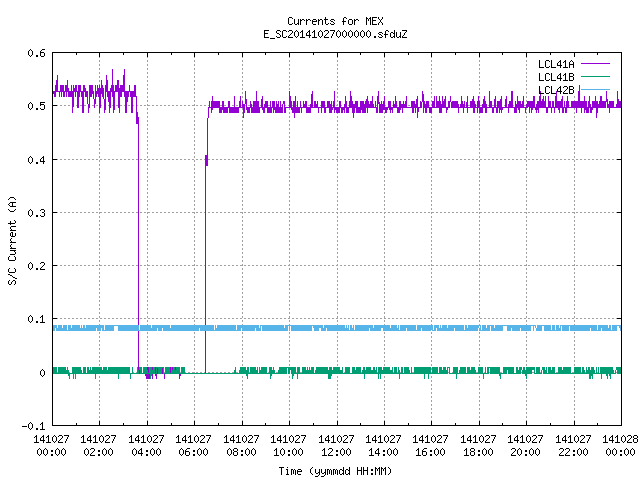This screenshot has height=480, width=640.
Task: Click the y-axis tick value 0.5
Action: pos(36,106)
